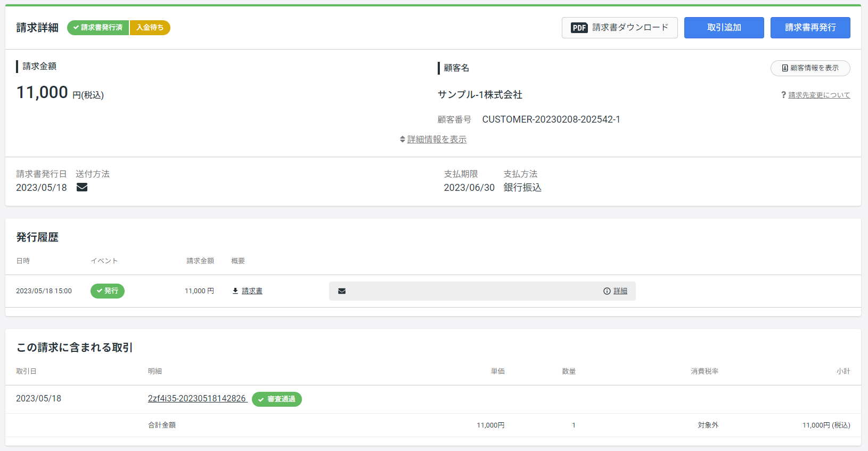
Task: Click the 詳細 link in history row
Action: pos(620,291)
